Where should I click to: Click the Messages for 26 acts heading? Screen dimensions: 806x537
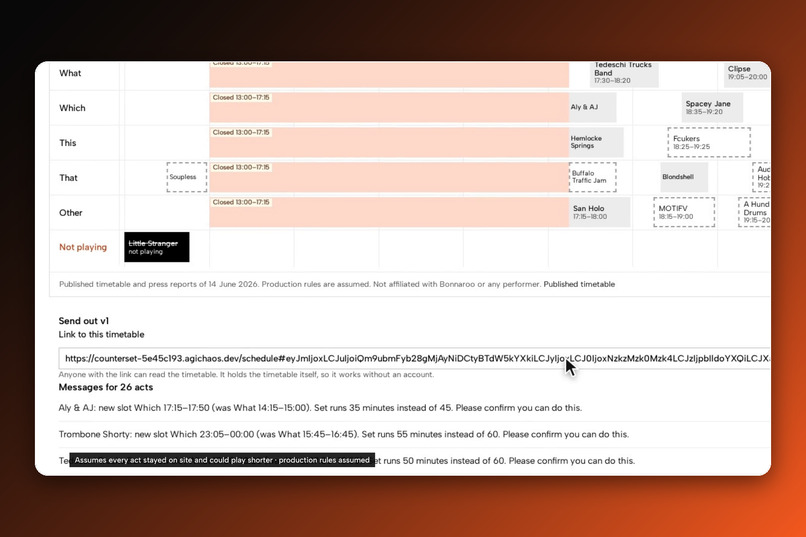point(105,387)
